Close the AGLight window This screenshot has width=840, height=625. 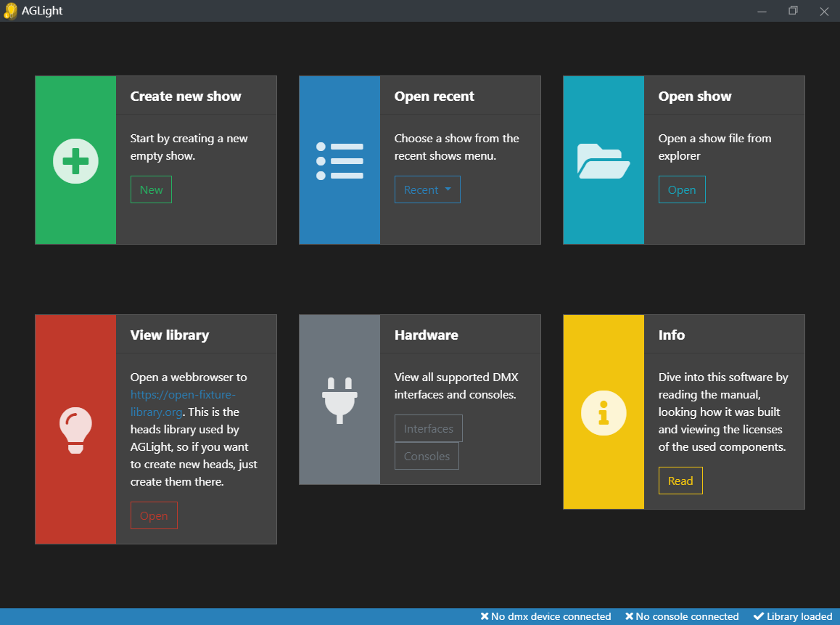tap(824, 11)
